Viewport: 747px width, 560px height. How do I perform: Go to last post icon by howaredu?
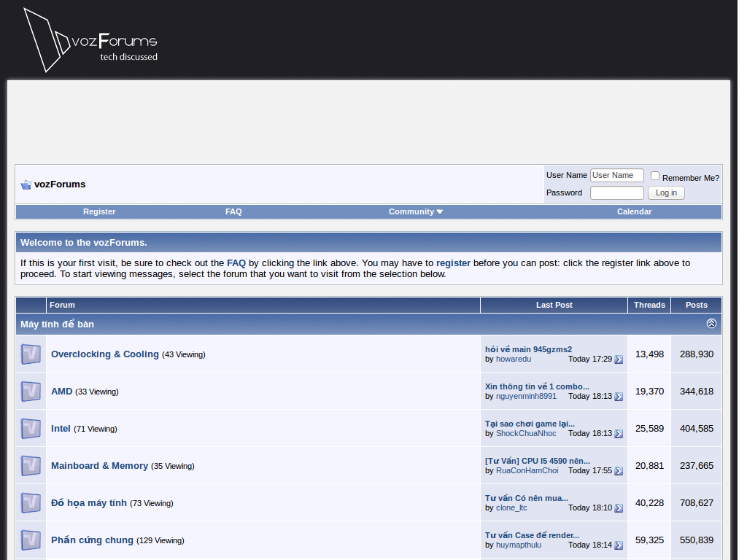coord(619,359)
